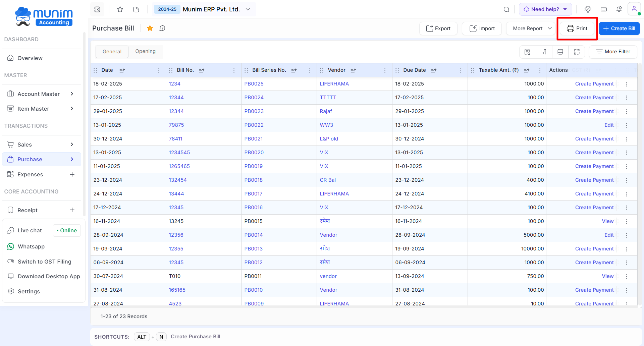644x346 pixels.
Task: Sort by Bill No. column icon
Action: (202, 70)
